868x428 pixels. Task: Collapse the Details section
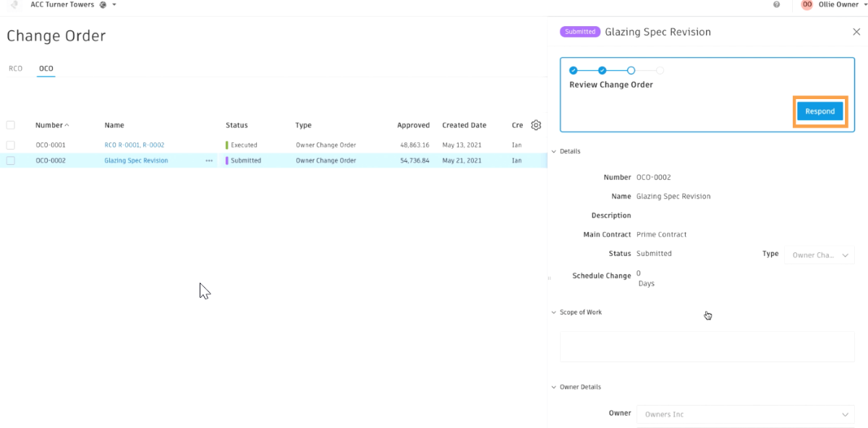[x=554, y=151]
